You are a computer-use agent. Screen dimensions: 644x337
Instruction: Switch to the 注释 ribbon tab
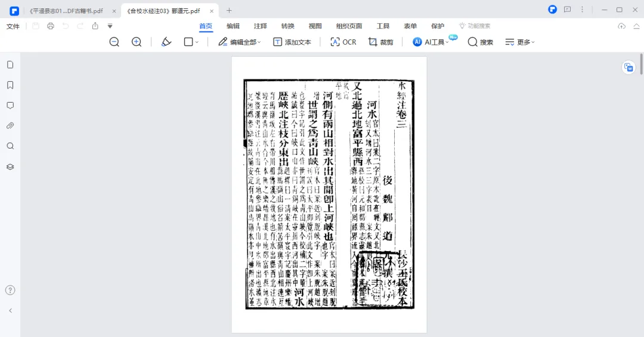tap(260, 26)
